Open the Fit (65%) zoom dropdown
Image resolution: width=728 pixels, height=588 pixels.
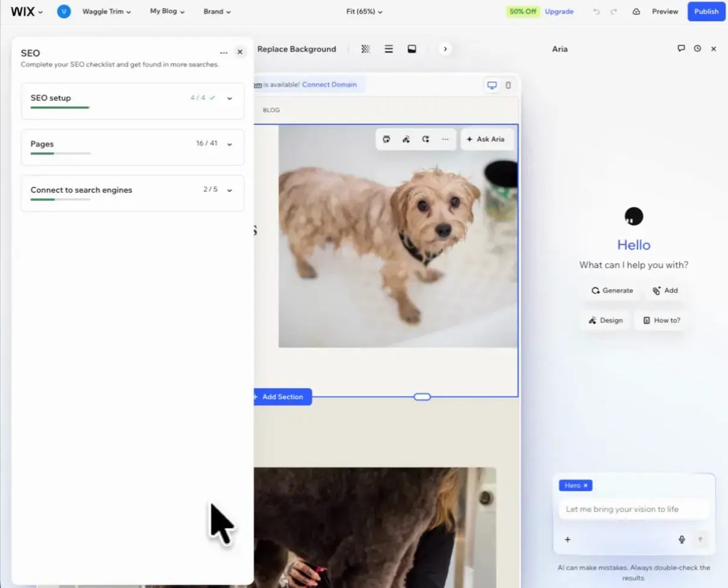pyautogui.click(x=365, y=11)
